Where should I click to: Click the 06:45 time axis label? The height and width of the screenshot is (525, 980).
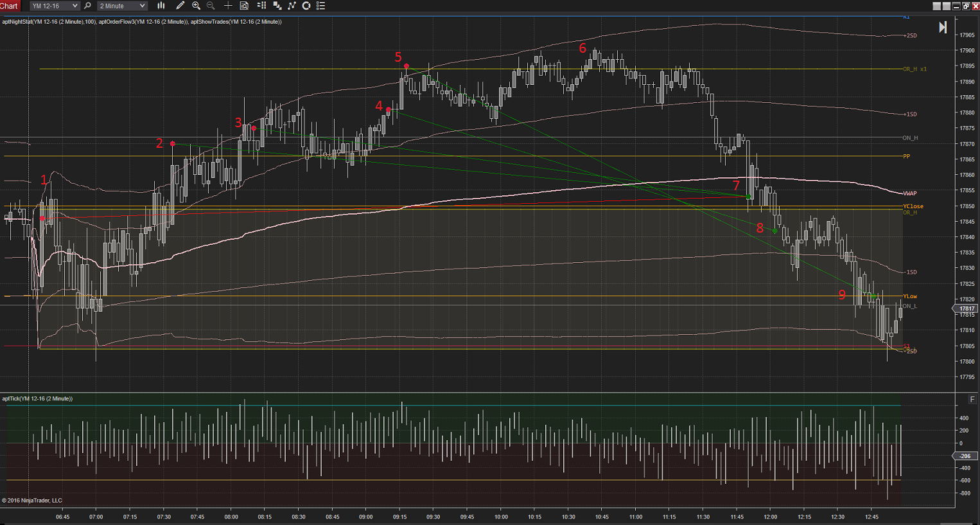(x=63, y=517)
